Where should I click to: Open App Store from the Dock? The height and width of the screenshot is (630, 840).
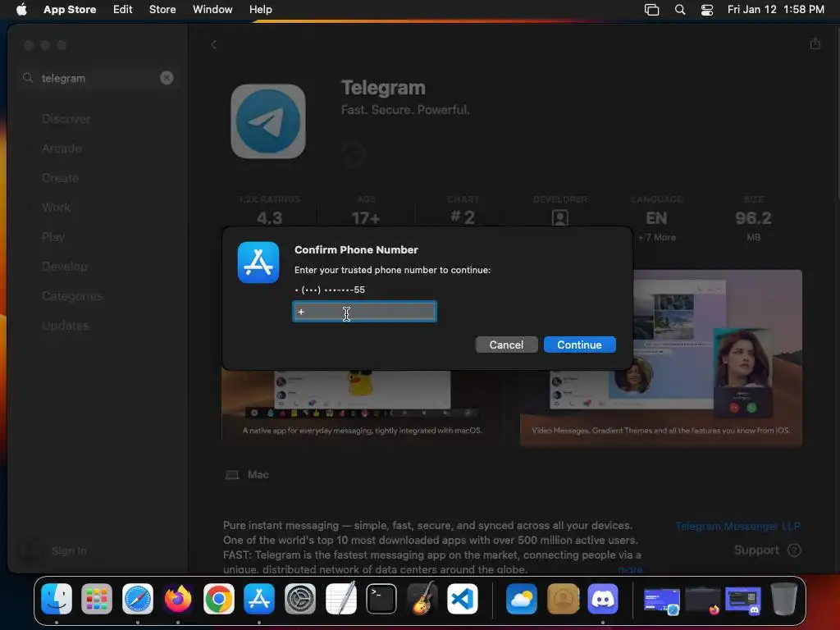[259, 599]
